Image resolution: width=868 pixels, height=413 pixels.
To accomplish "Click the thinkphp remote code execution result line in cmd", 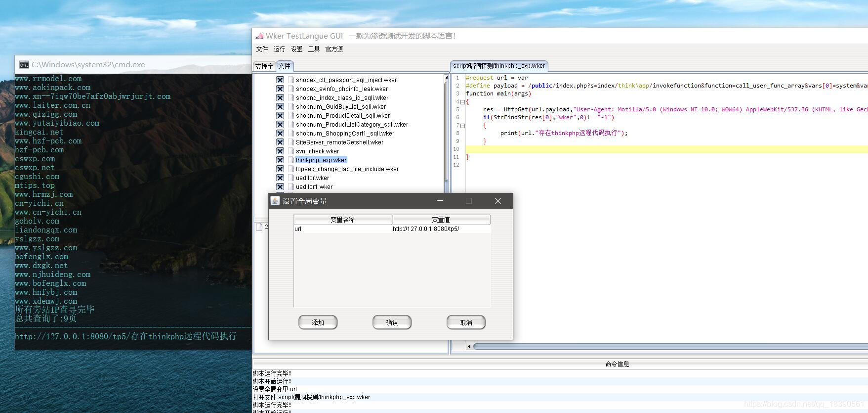I will [126, 336].
